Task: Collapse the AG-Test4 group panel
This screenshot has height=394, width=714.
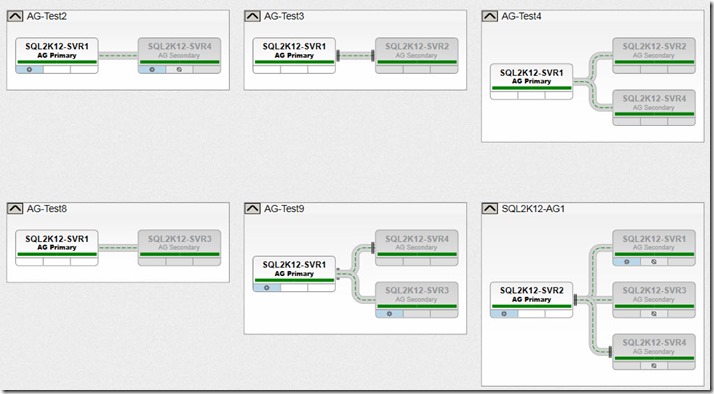Action: pos(490,16)
